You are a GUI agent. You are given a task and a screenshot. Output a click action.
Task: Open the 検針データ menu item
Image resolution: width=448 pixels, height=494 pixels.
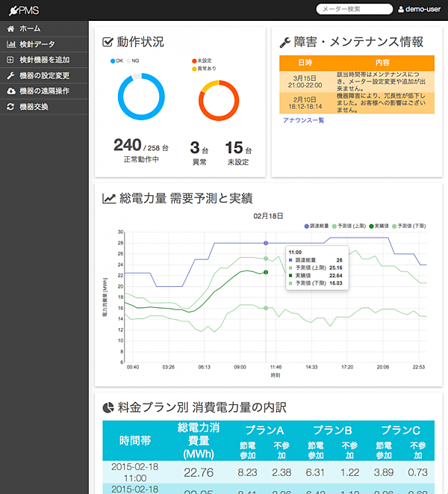pyautogui.click(x=37, y=44)
